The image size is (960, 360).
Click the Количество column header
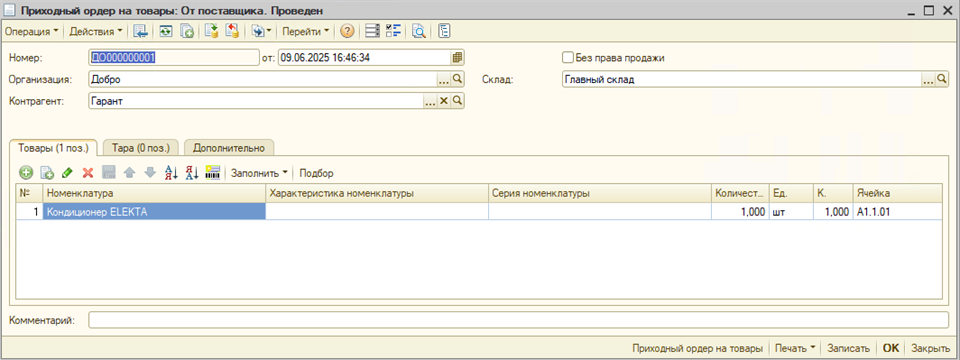click(740, 193)
